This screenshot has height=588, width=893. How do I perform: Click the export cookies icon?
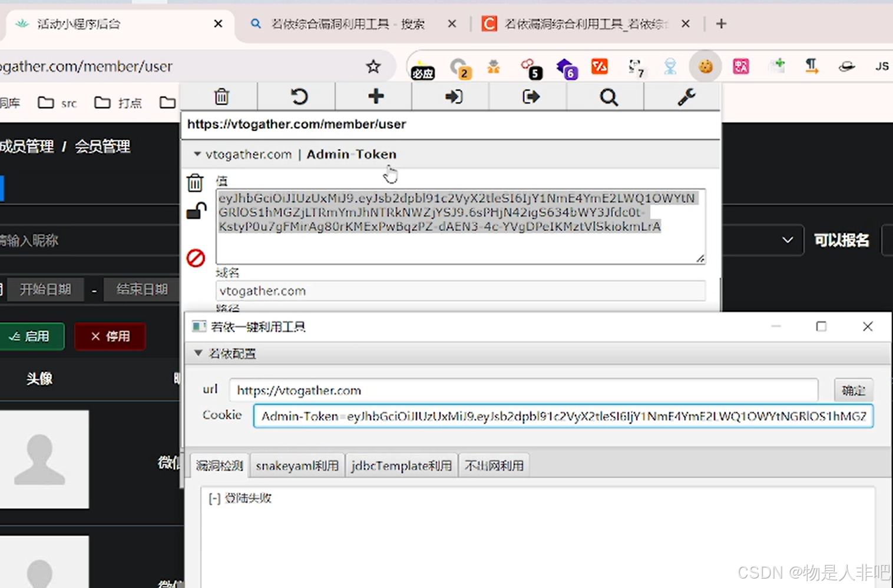[x=531, y=97]
